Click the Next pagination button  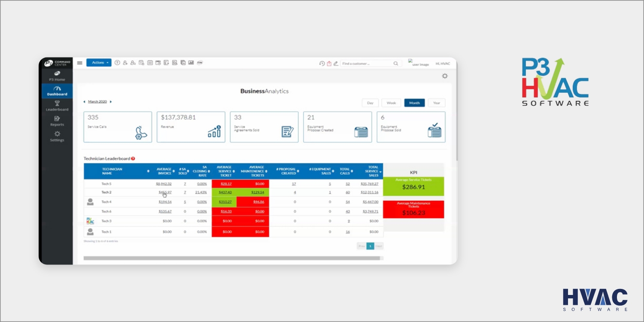tap(379, 246)
